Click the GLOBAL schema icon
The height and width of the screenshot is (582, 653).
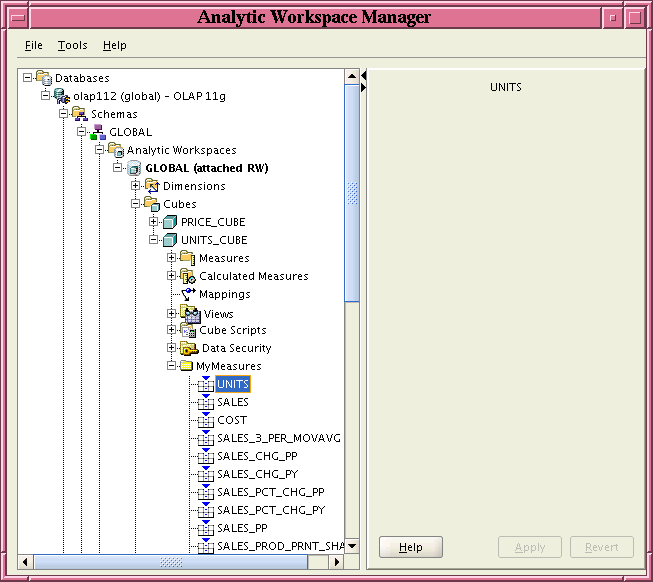coord(98,132)
